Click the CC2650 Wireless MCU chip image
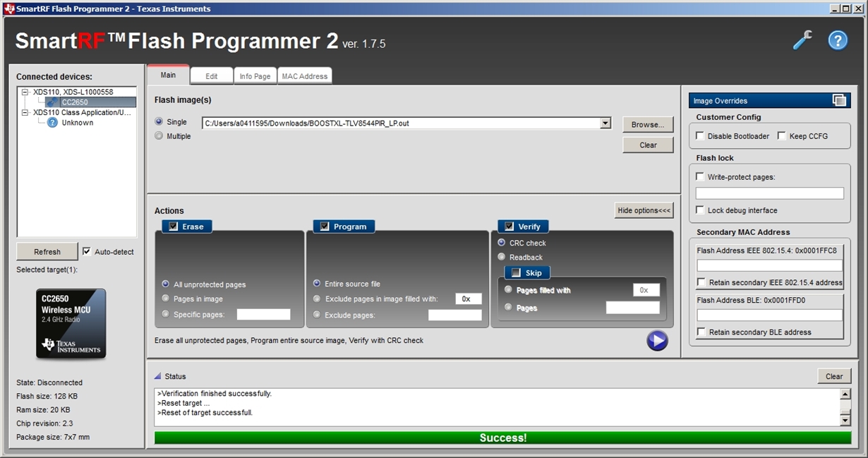Image resolution: width=868 pixels, height=458 pixels. [71, 323]
